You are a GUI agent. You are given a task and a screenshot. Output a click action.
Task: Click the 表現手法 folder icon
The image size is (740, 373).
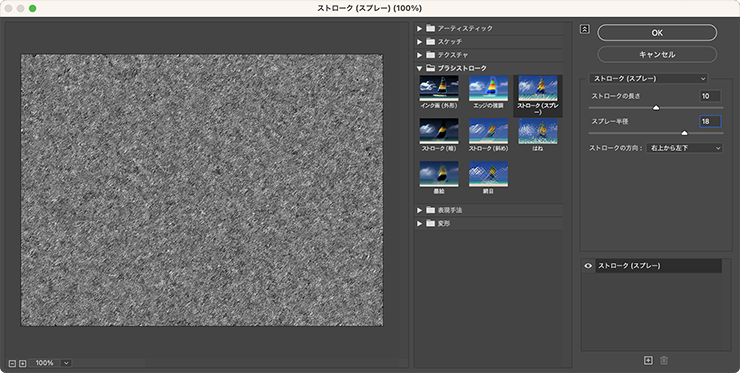click(430, 210)
